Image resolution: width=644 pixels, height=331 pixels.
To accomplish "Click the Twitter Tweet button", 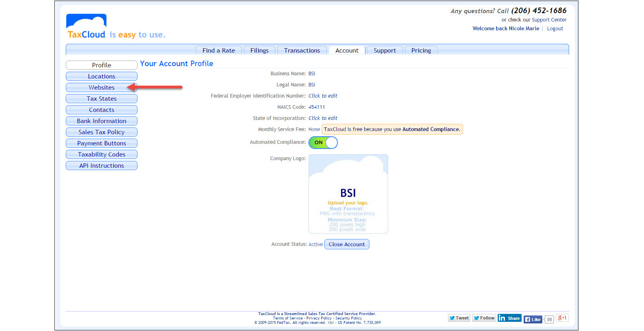I will click(459, 318).
